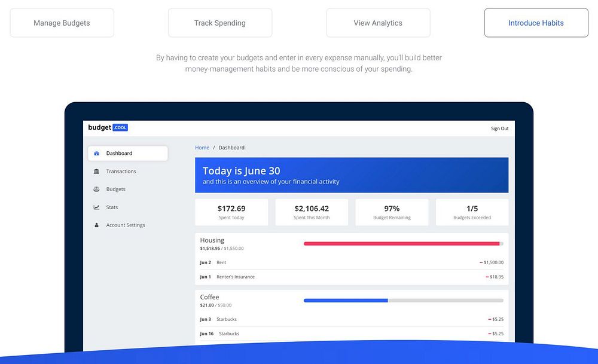Image resolution: width=598 pixels, height=364 pixels.
Task: Click the $2,106.42 Spent This Month card
Action: [x=312, y=212]
